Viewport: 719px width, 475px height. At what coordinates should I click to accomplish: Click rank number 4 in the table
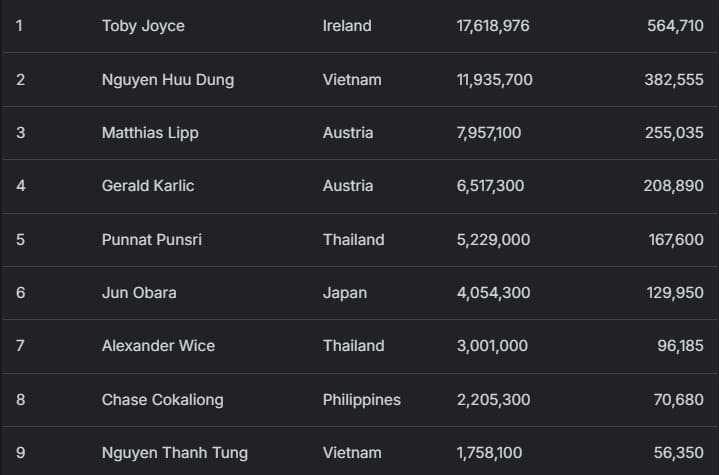[20, 186]
